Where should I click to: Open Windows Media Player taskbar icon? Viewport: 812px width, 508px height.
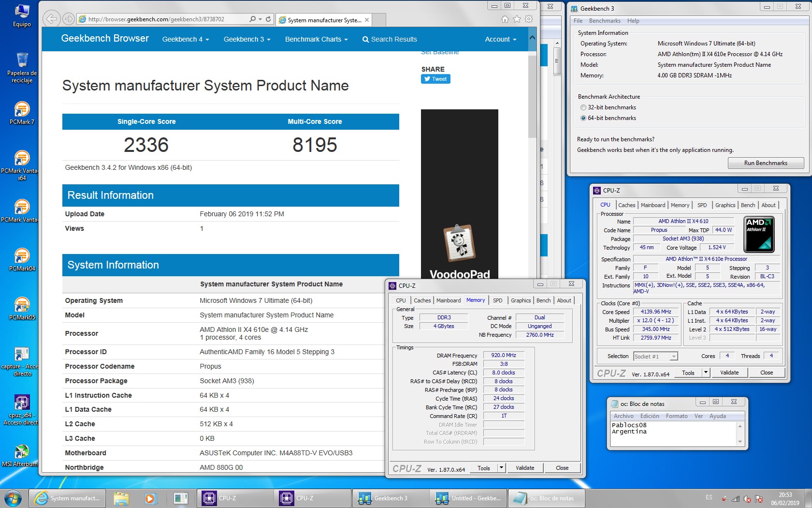(150, 498)
